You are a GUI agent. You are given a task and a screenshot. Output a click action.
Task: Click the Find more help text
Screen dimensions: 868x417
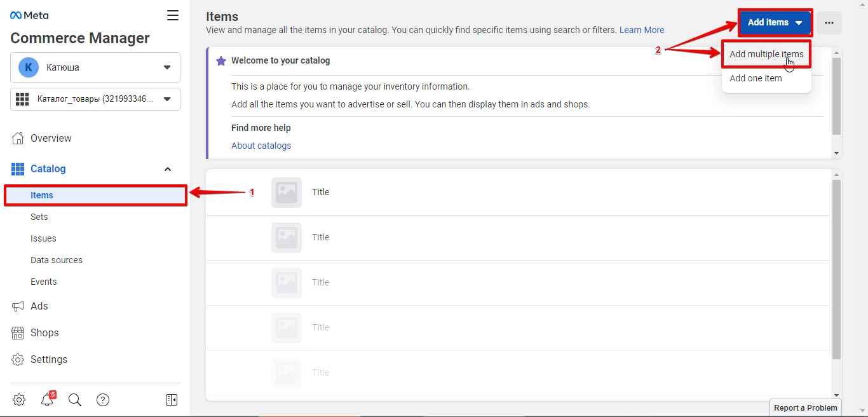(261, 128)
